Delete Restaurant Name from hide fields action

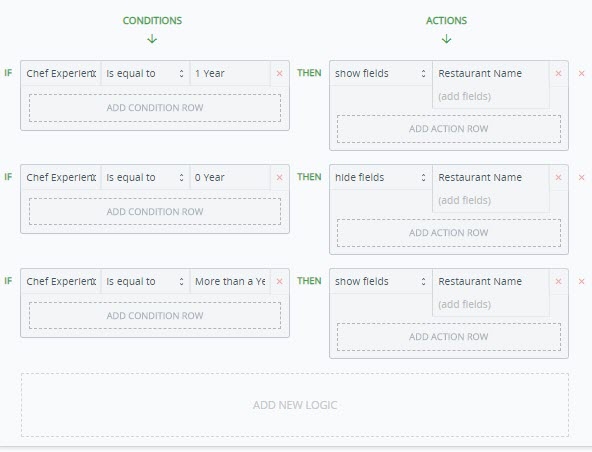pyautogui.click(x=558, y=177)
